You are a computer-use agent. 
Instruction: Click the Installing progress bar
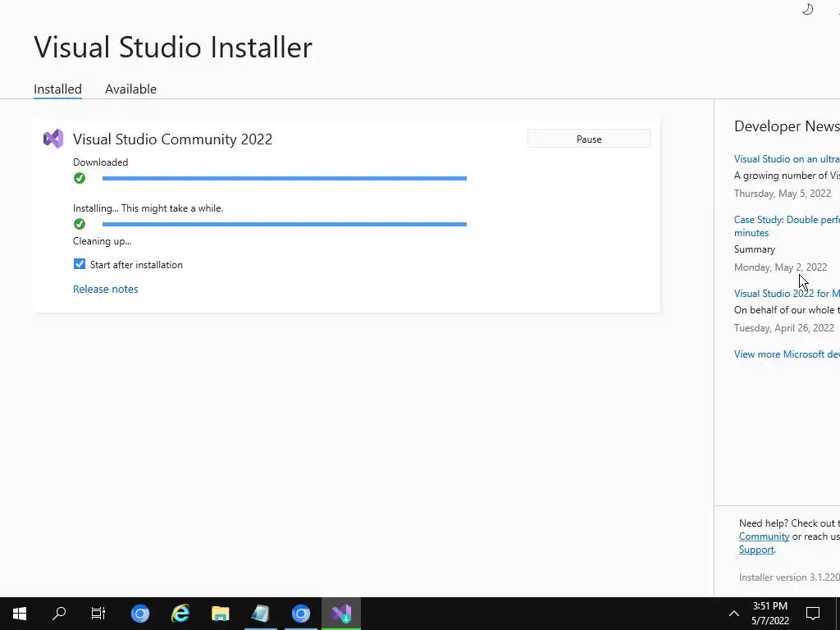click(285, 225)
